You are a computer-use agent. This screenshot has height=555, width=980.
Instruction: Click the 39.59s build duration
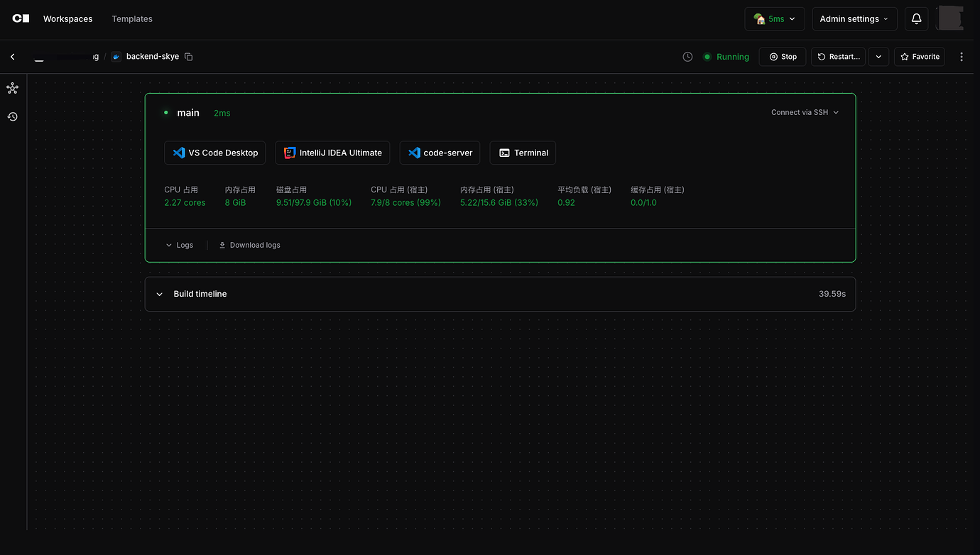832,294
